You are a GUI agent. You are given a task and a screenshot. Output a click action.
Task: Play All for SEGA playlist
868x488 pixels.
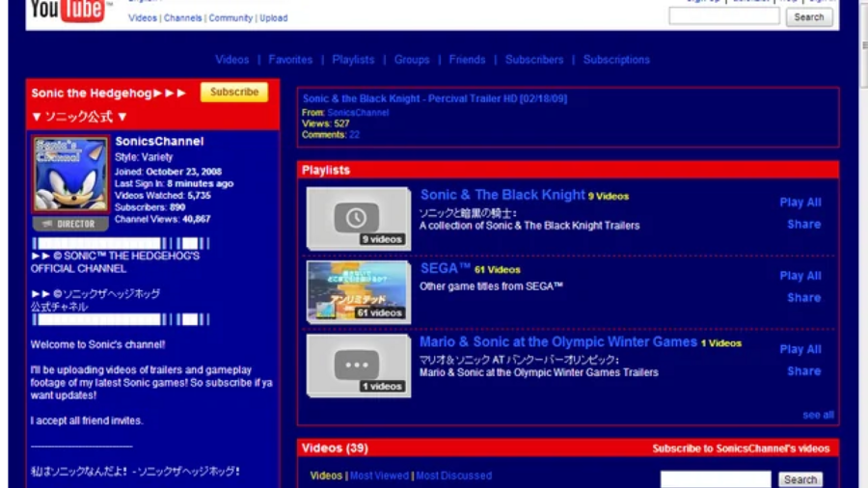[800, 276]
